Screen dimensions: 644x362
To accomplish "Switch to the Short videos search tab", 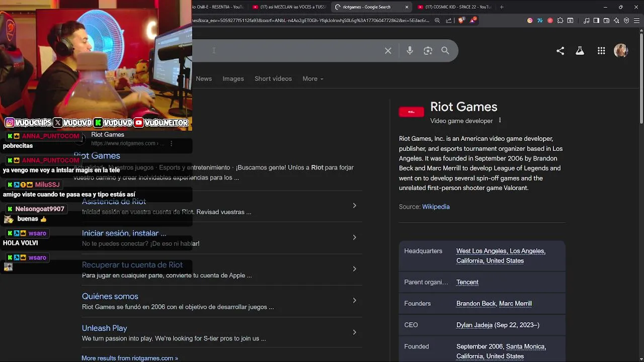I will [x=273, y=79].
